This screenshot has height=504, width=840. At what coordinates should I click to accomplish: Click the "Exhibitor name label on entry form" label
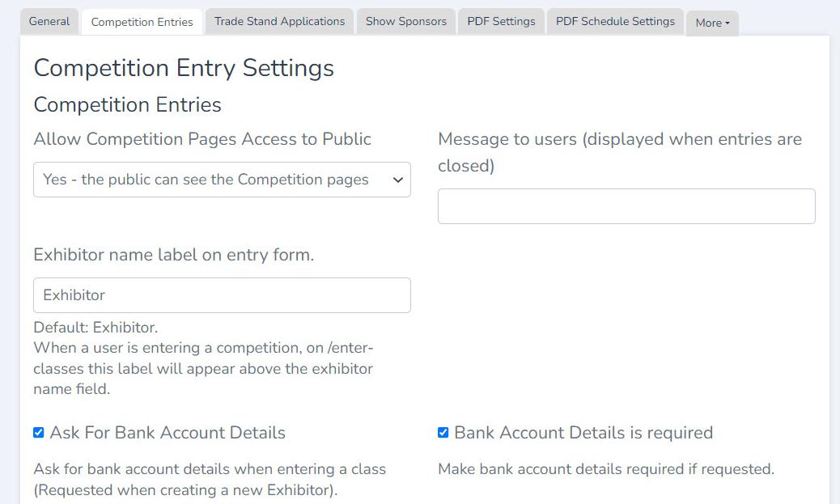[174, 255]
